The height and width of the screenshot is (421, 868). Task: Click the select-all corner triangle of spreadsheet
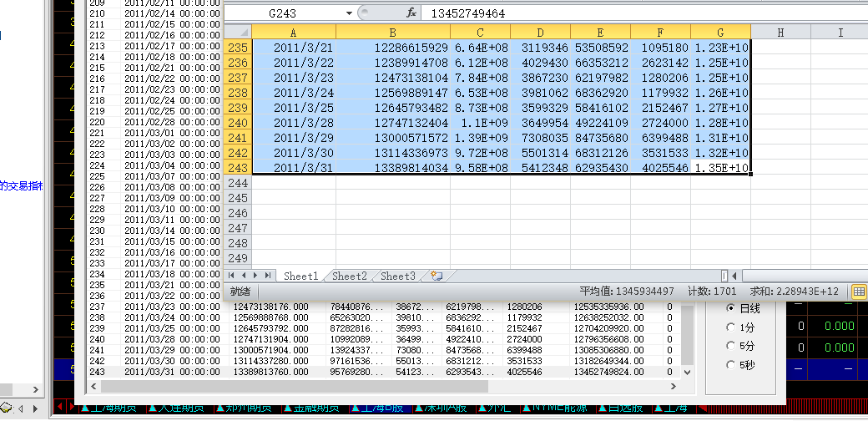(x=238, y=32)
